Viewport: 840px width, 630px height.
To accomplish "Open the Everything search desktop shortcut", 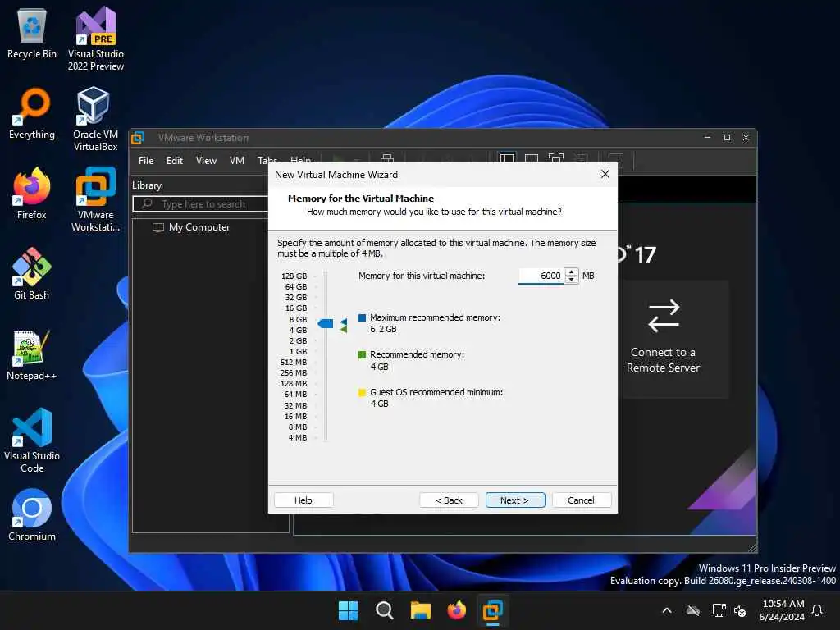I will pyautogui.click(x=32, y=114).
